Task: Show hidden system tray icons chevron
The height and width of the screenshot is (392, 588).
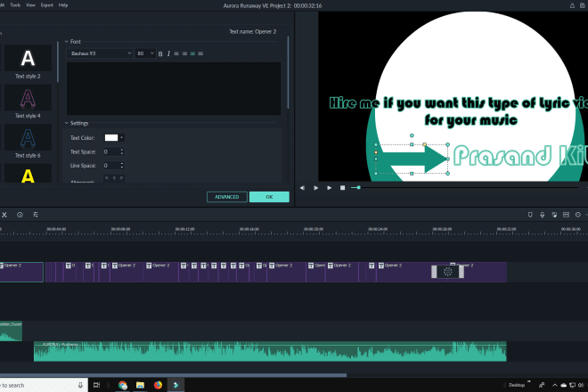Action: tap(555, 385)
